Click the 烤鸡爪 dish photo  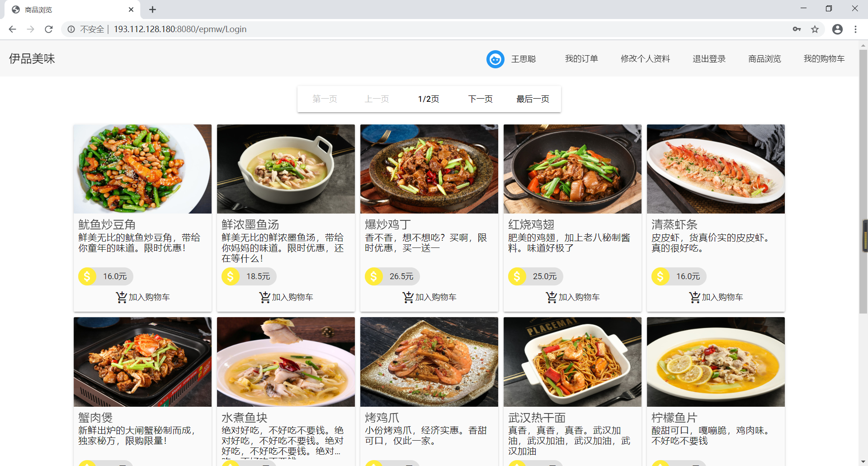click(x=429, y=362)
